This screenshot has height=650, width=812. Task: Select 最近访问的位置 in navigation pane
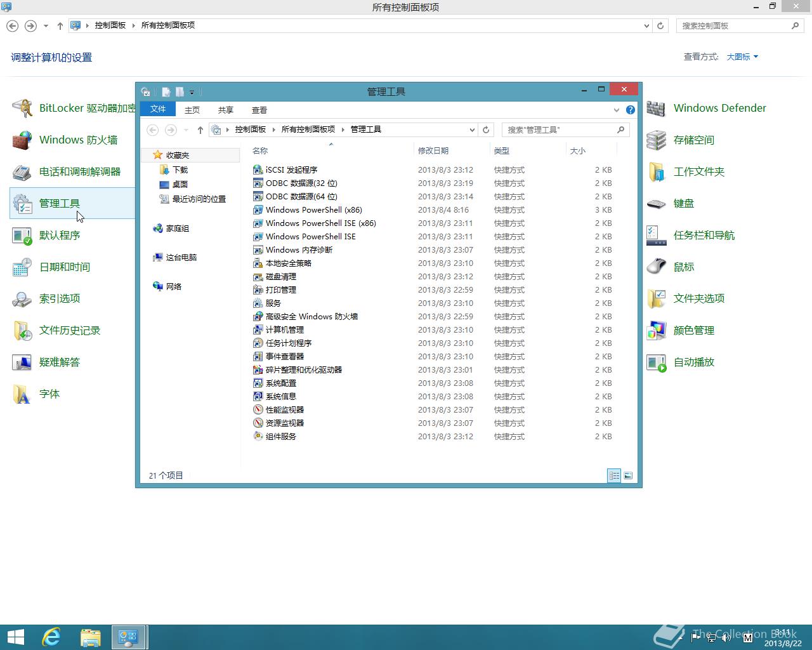(193, 199)
